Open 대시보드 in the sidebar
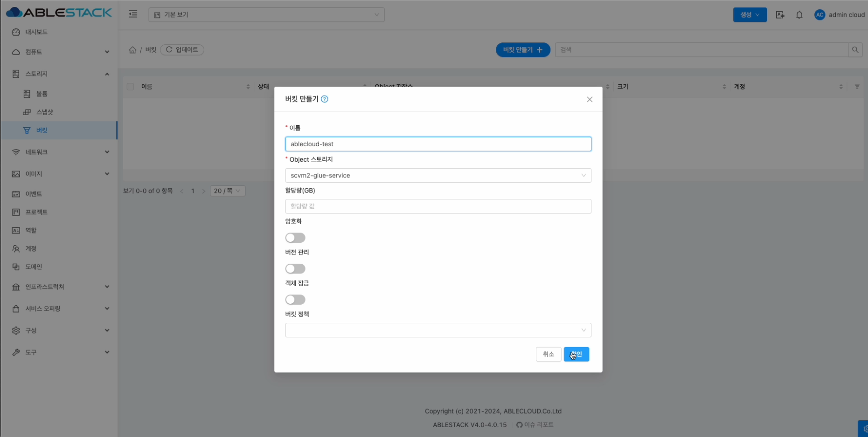 tap(36, 32)
